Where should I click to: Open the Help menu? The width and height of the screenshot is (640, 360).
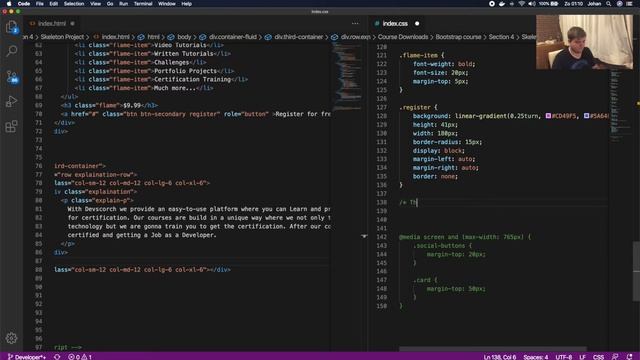pos(187,4)
